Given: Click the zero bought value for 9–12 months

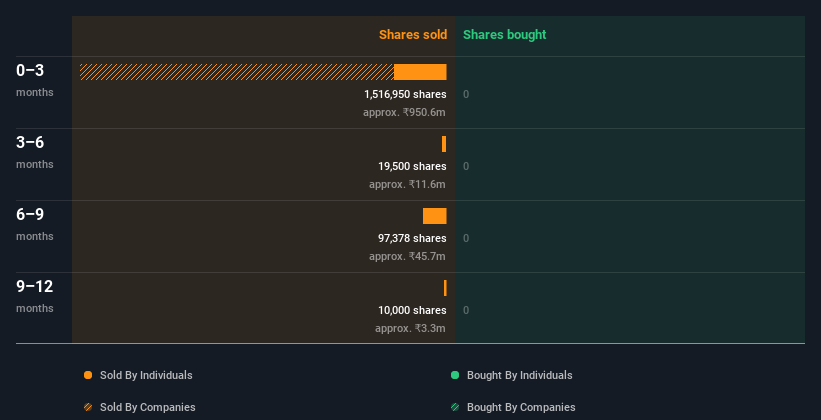Looking at the screenshot, I should (x=466, y=311).
